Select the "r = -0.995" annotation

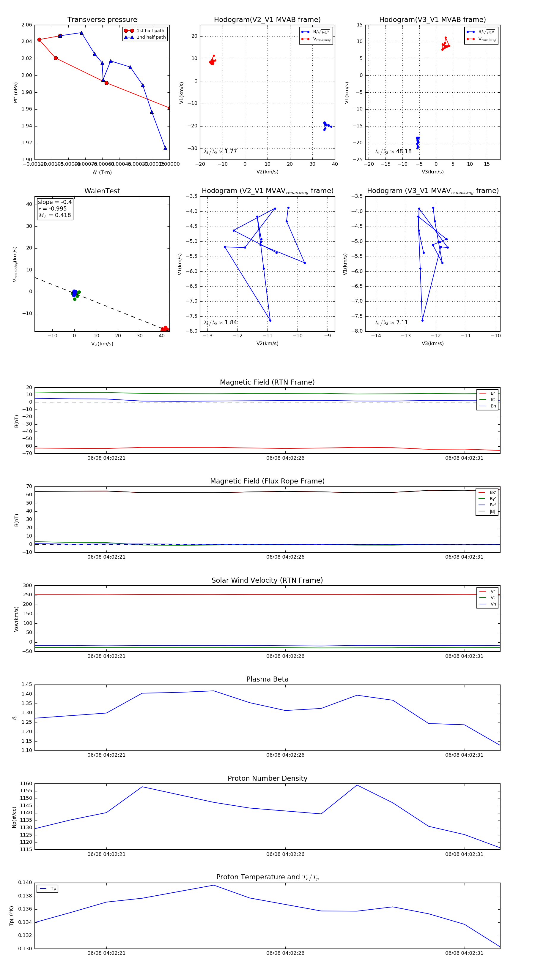(x=52, y=208)
